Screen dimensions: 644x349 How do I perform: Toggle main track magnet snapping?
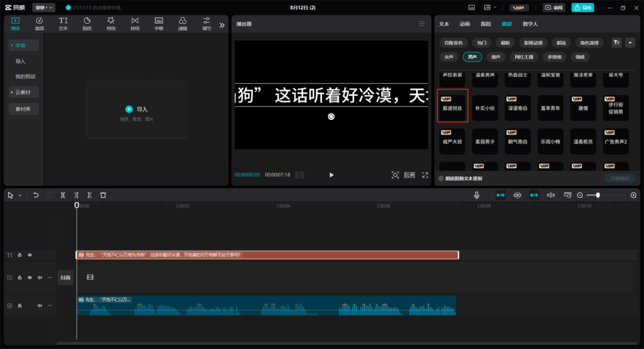pyautogui.click(x=500, y=195)
